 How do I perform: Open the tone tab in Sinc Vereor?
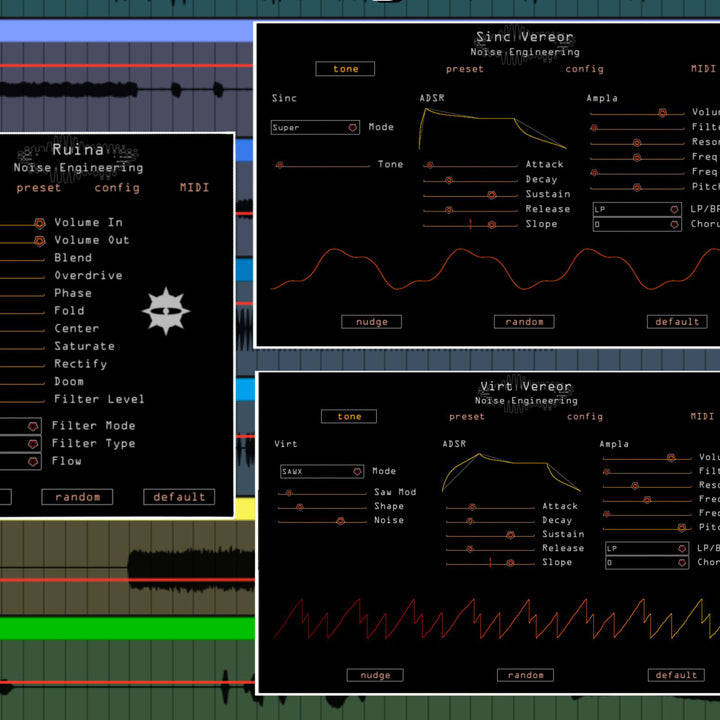pyautogui.click(x=345, y=69)
